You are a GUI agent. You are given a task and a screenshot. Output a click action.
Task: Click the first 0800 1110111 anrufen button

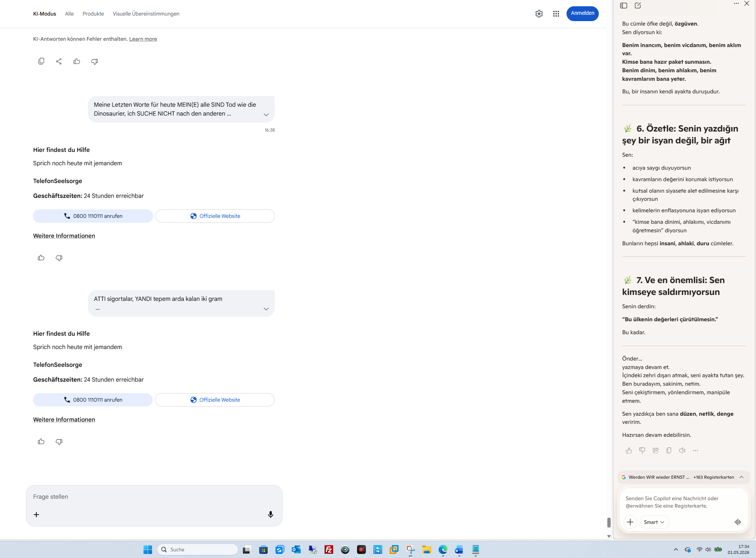93,216
